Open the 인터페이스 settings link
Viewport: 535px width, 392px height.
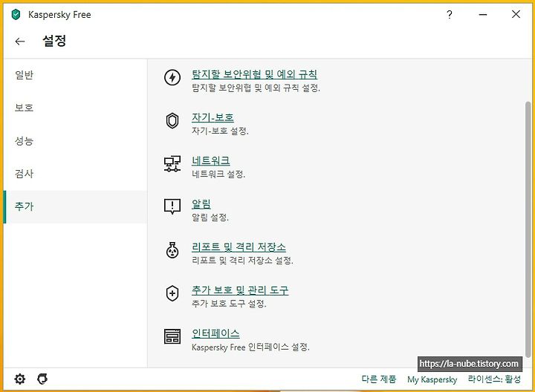(x=215, y=333)
